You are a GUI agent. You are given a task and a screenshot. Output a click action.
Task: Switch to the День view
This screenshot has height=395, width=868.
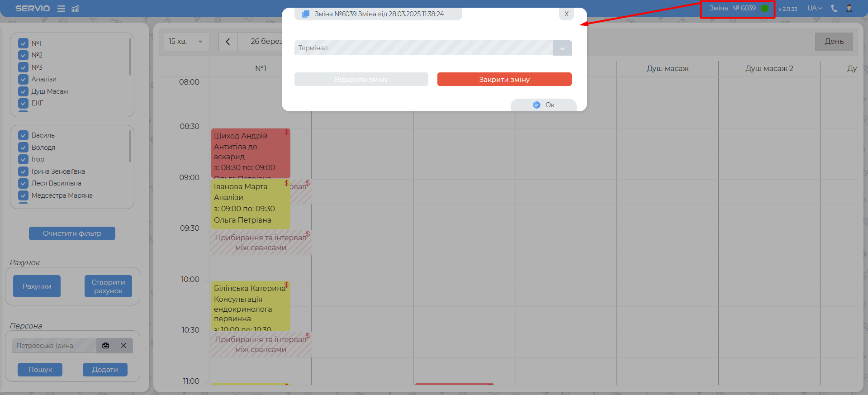click(x=834, y=42)
